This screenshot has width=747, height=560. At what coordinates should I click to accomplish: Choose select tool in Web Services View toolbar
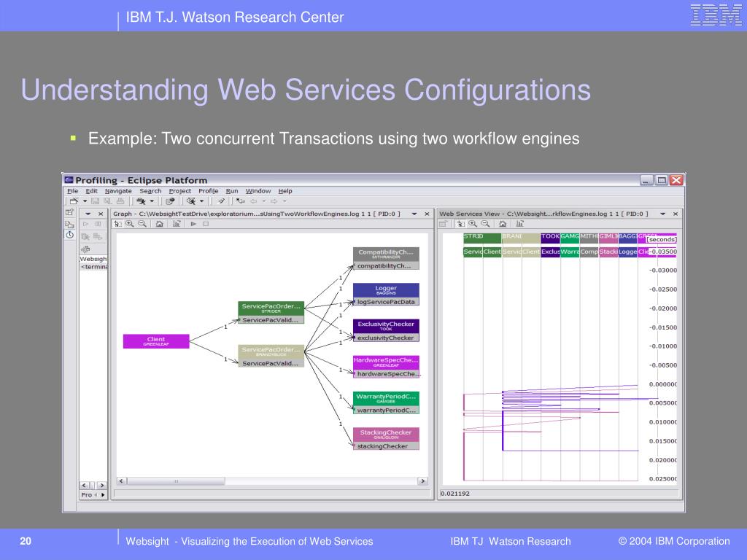(x=460, y=224)
